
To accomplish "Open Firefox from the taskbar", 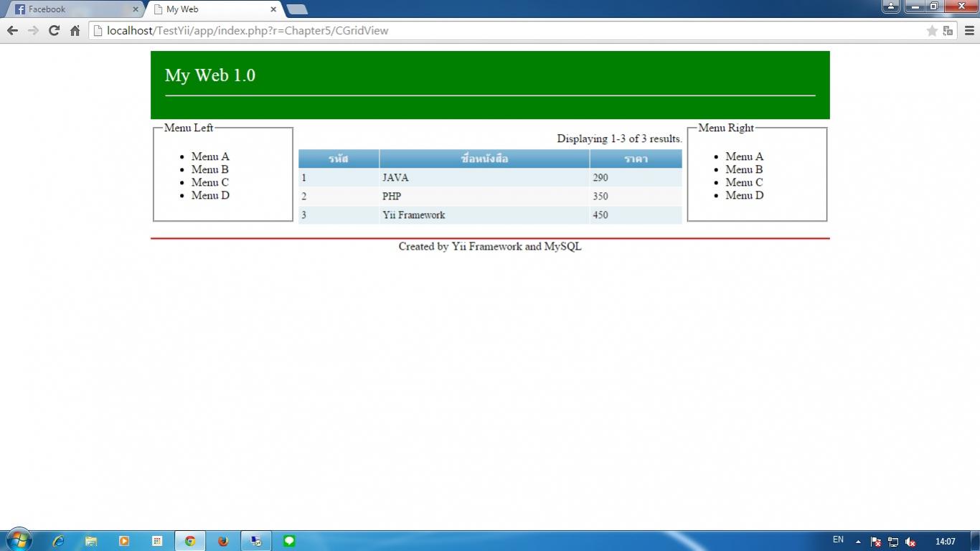I will point(223,541).
